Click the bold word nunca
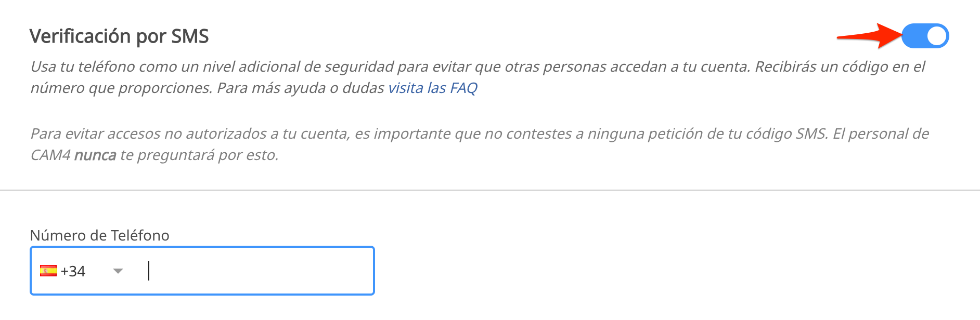This screenshot has width=980, height=320. tap(95, 155)
